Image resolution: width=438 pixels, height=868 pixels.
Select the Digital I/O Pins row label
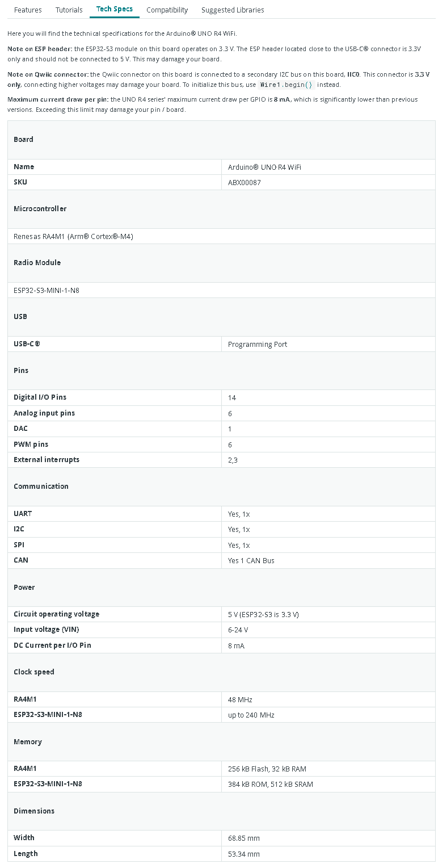coord(40,397)
